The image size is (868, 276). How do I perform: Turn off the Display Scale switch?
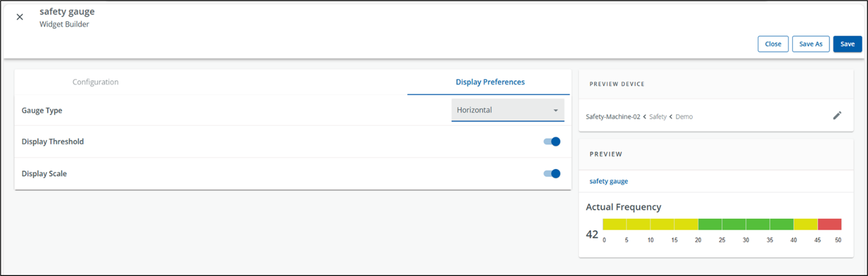(552, 174)
